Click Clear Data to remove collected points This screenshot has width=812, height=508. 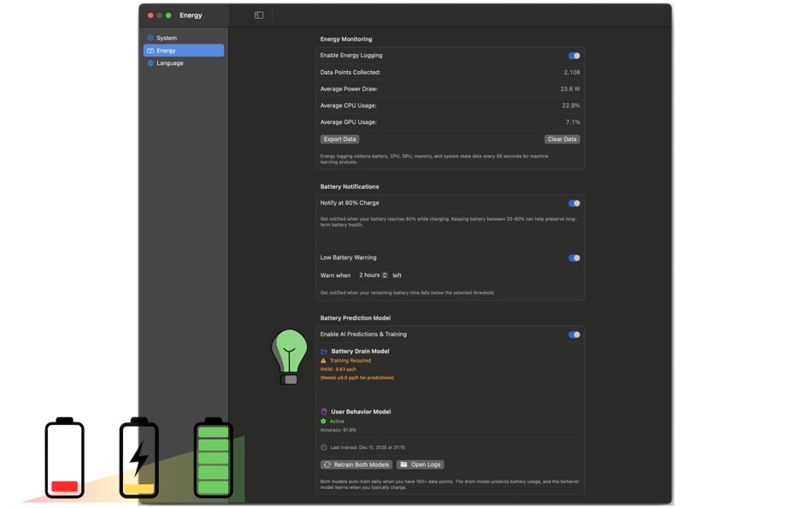562,139
